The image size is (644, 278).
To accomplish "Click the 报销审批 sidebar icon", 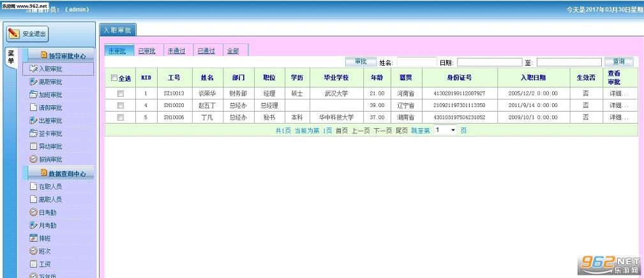I will coord(34,159).
